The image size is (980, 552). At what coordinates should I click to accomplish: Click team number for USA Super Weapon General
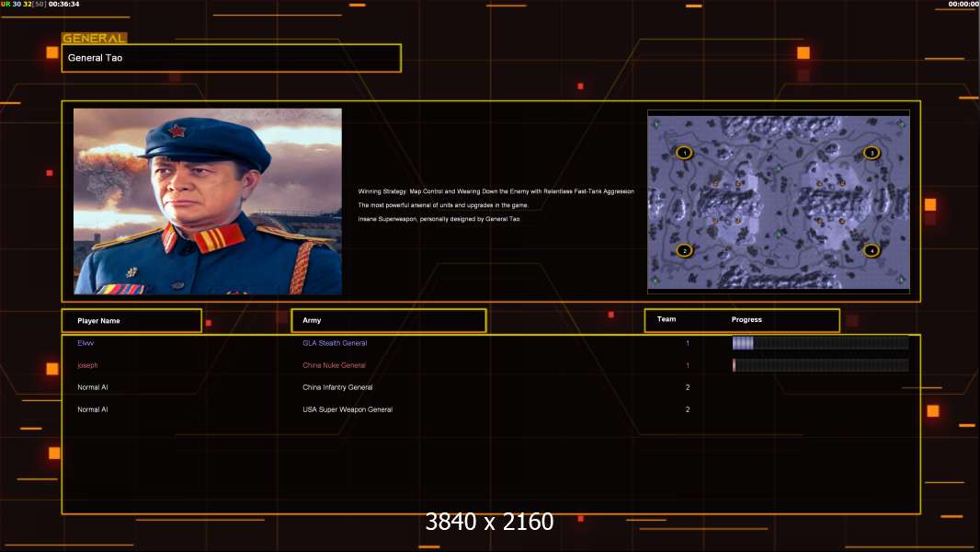[688, 409]
